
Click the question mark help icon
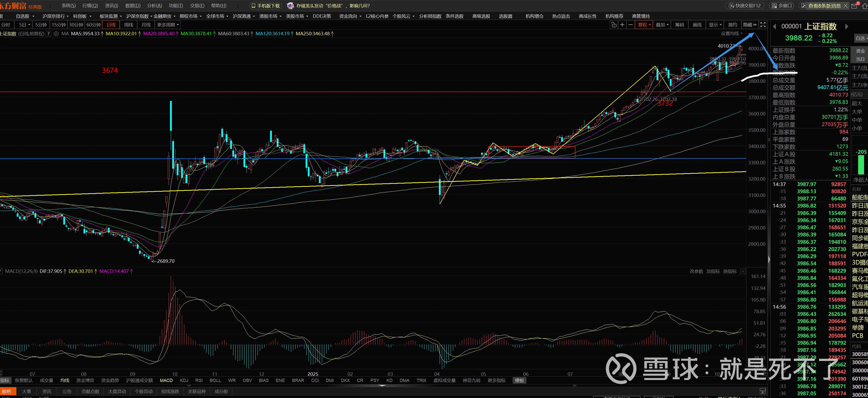point(49,34)
